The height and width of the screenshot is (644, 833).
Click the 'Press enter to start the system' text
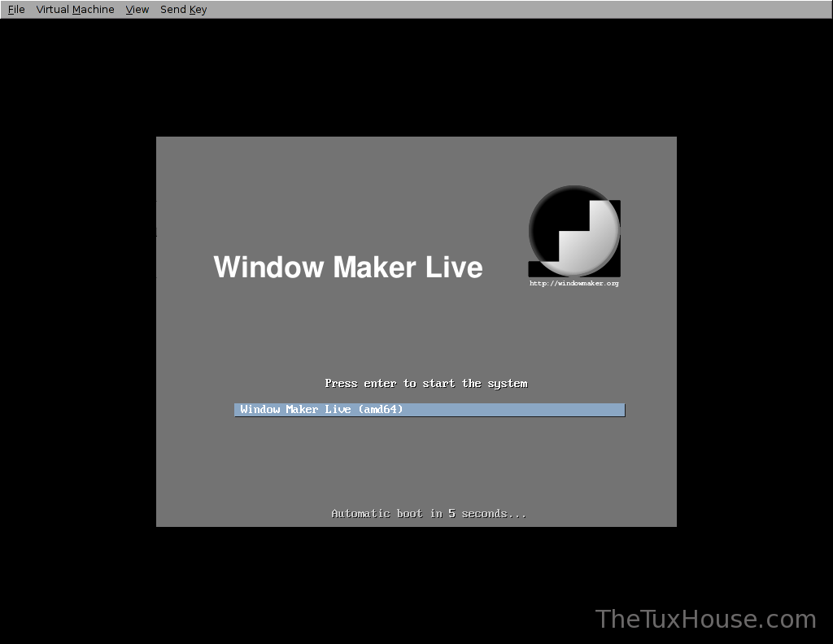click(426, 383)
